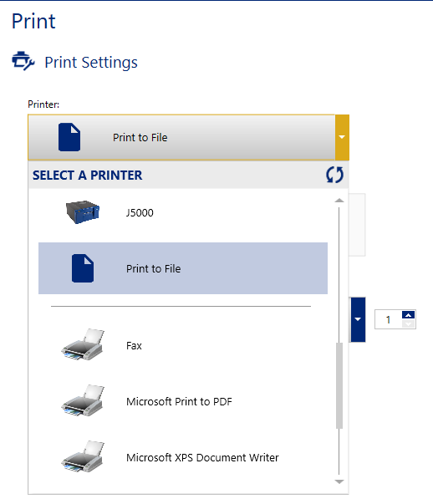Increase copies with the up stepper arrow
The image size is (433, 504).
408,314
